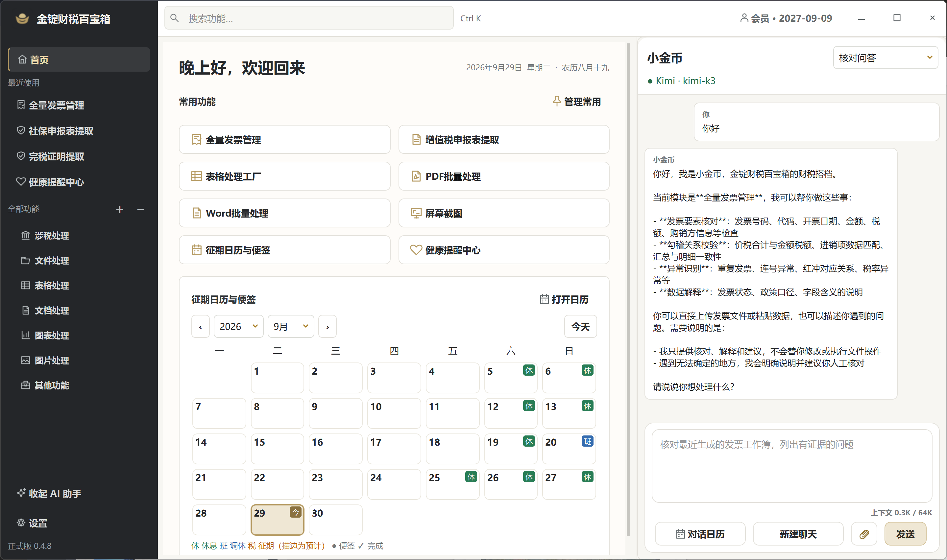Click the 对话日历 button
The width and height of the screenshot is (947, 560).
[700, 534]
